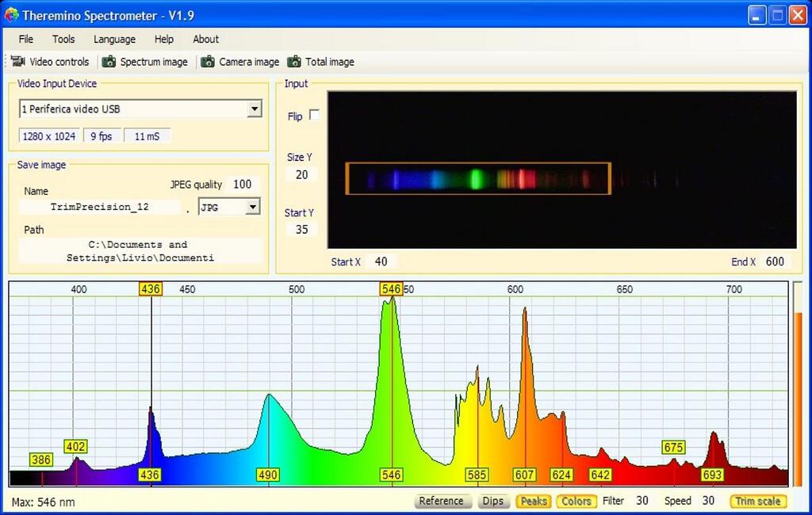Switch off the Colors spectrum fill

[576, 501]
